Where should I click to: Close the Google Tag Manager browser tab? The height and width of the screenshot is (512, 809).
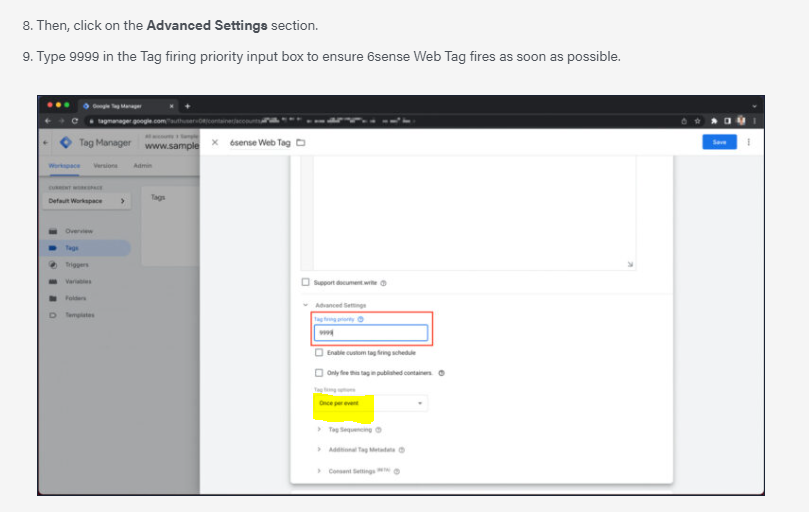point(172,106)
